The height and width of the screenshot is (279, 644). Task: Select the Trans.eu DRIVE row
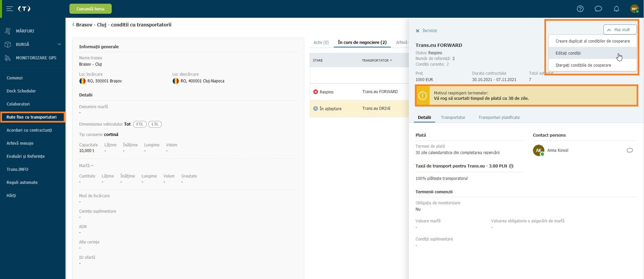tap(359, 109)
